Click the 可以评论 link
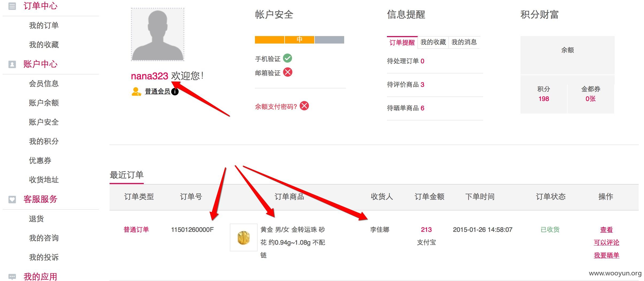The width and height of the screenshot is (644, 281). point(606,243)
